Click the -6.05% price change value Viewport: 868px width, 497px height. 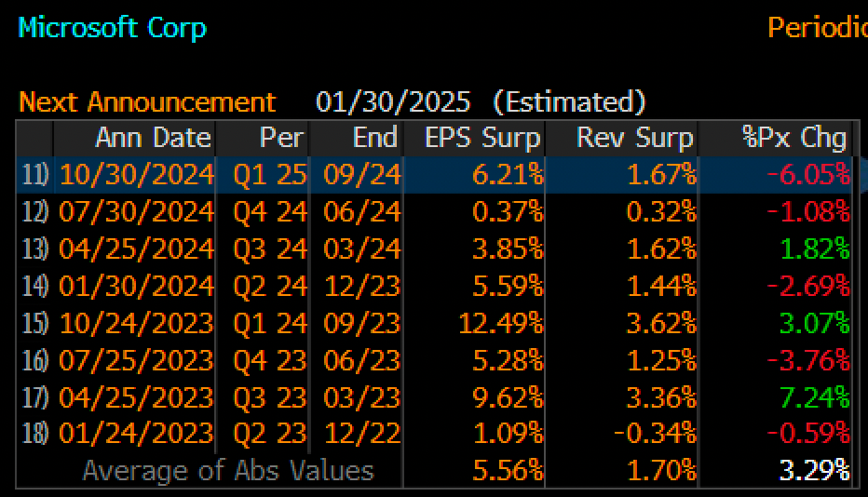tap(808, 175)
